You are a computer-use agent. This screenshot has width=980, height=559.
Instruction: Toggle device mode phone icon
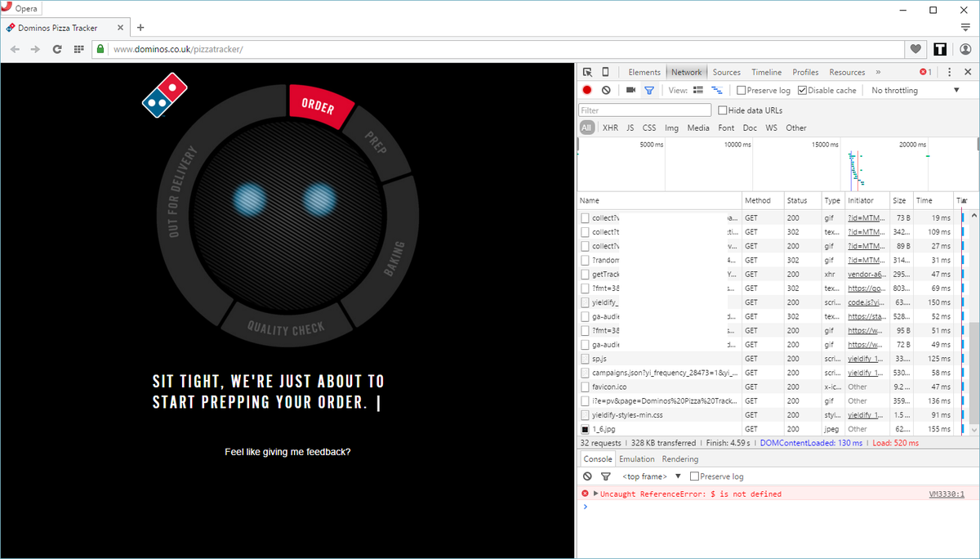(605, 72)
